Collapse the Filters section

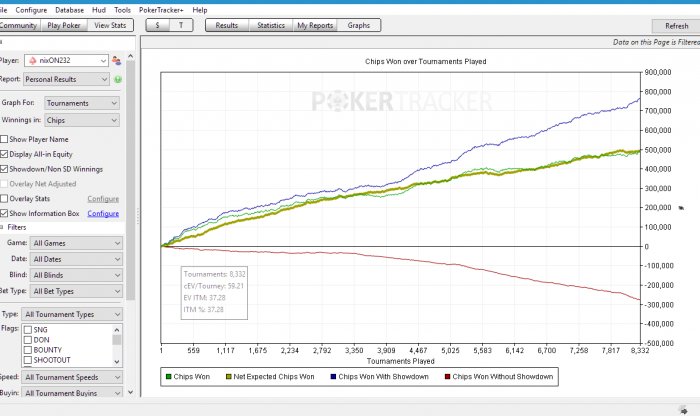point(1,227)
